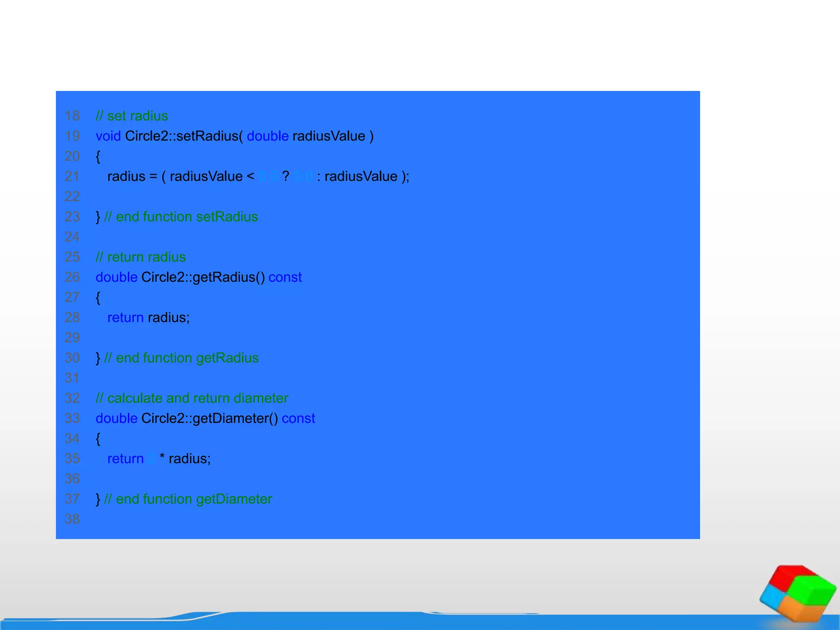840x630 pixels.
Task: Click the '// set radius' comment
Action: click(x=132, y=116)
